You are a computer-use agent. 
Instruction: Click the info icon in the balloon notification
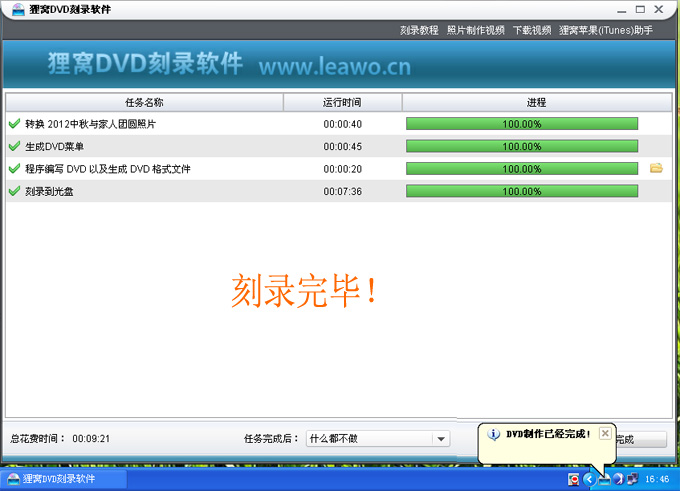[494, 434]
